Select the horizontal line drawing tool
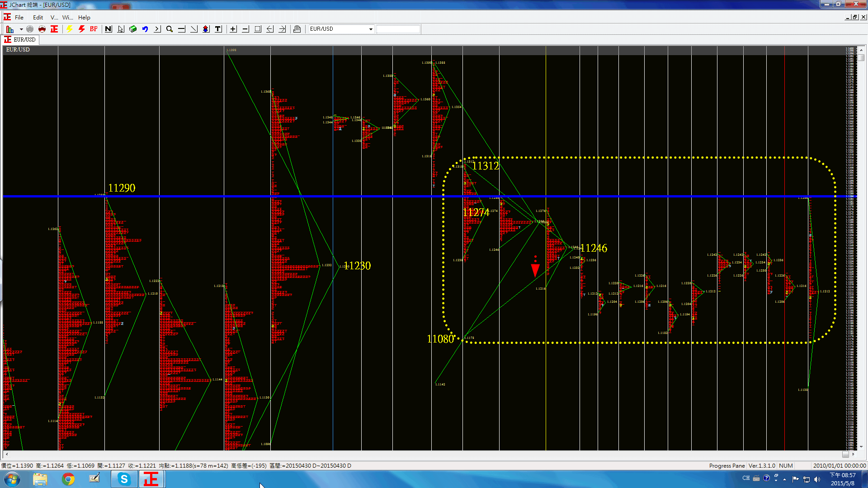 tap(182, 29)
